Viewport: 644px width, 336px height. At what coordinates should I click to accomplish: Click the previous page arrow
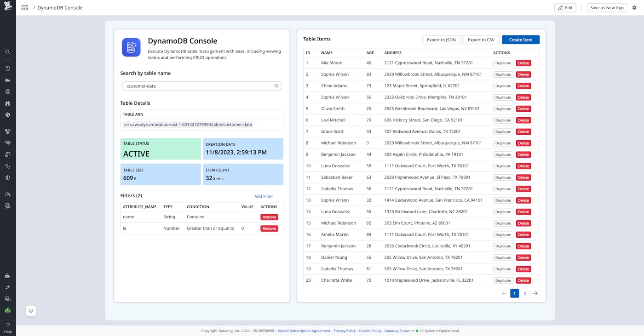[x=504, y=293]
